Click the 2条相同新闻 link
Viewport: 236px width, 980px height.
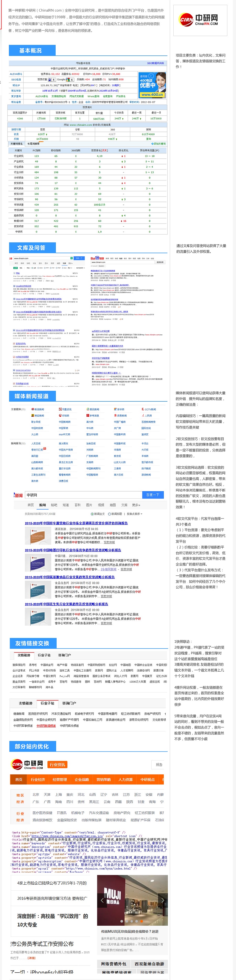click(x=108, y=569)
